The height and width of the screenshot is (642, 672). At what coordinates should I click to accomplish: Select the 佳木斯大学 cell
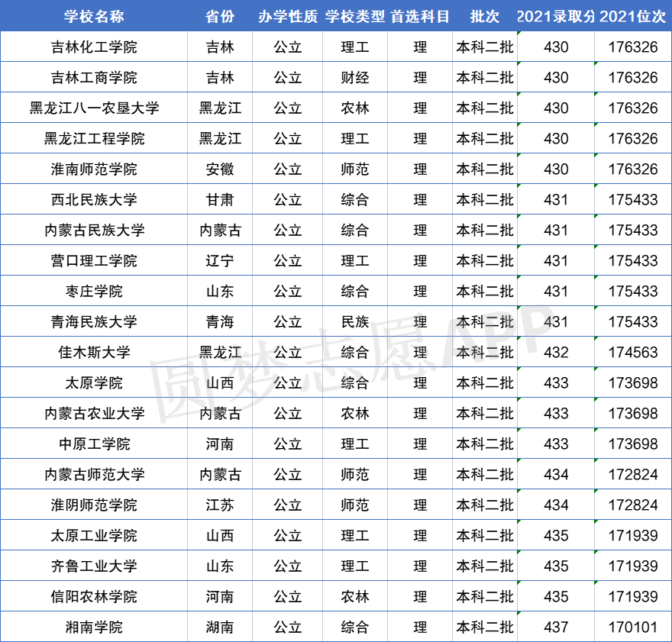94,352
